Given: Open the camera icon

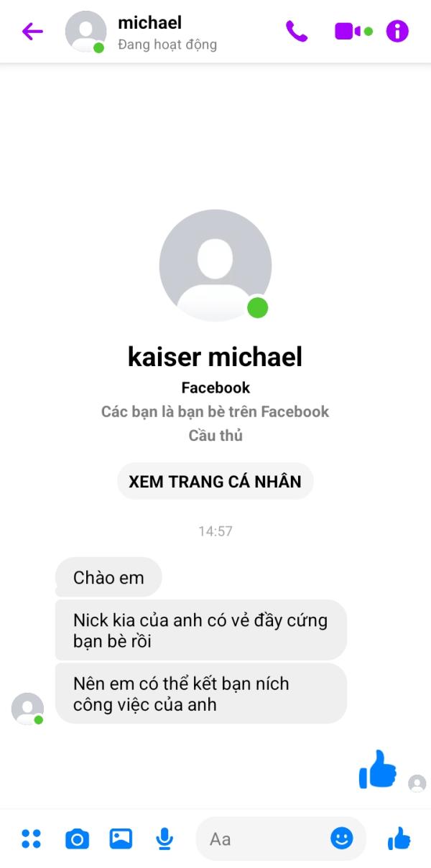Looking at the screenshot, I should 77,839.
